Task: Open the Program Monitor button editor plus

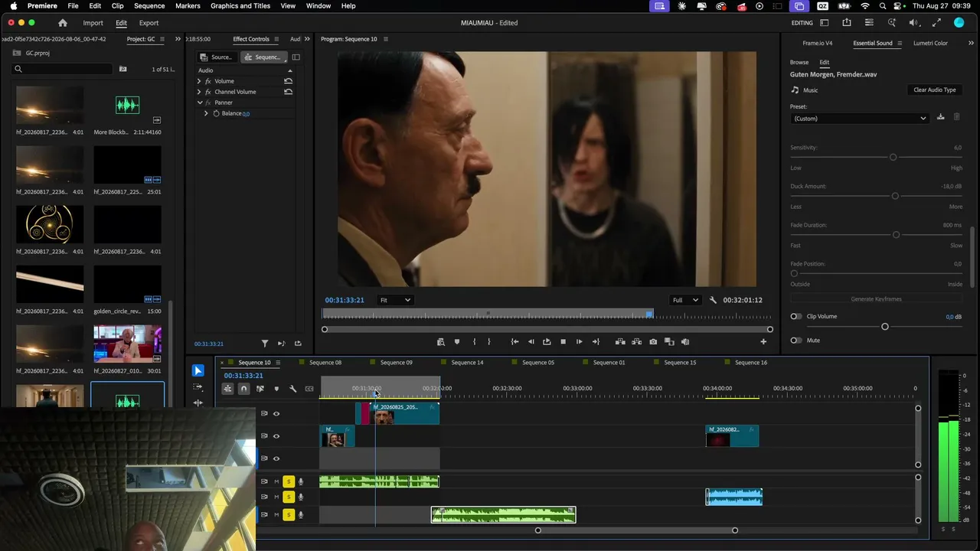Action: pos(763,342)
